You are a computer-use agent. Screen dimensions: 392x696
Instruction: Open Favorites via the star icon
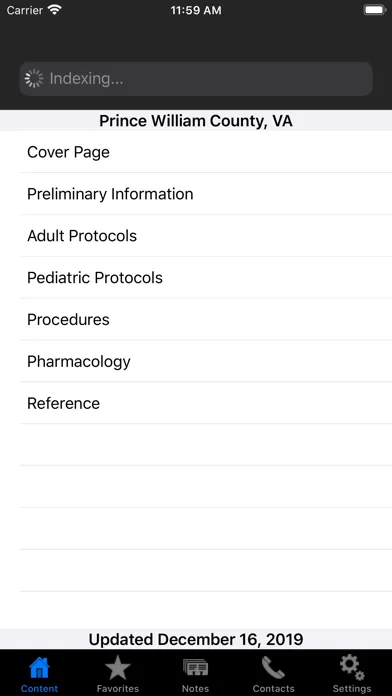118,668
